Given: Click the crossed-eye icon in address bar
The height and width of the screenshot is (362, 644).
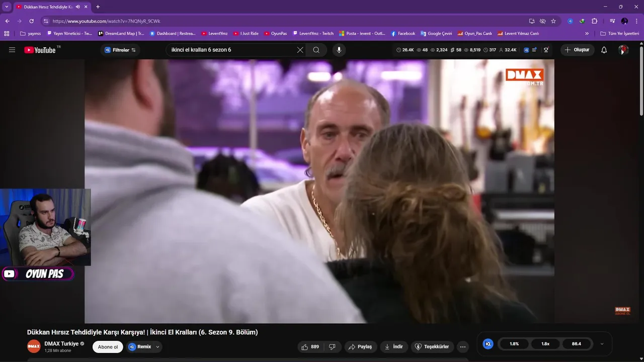Looking at the screenshot, I should pos(542,21).
